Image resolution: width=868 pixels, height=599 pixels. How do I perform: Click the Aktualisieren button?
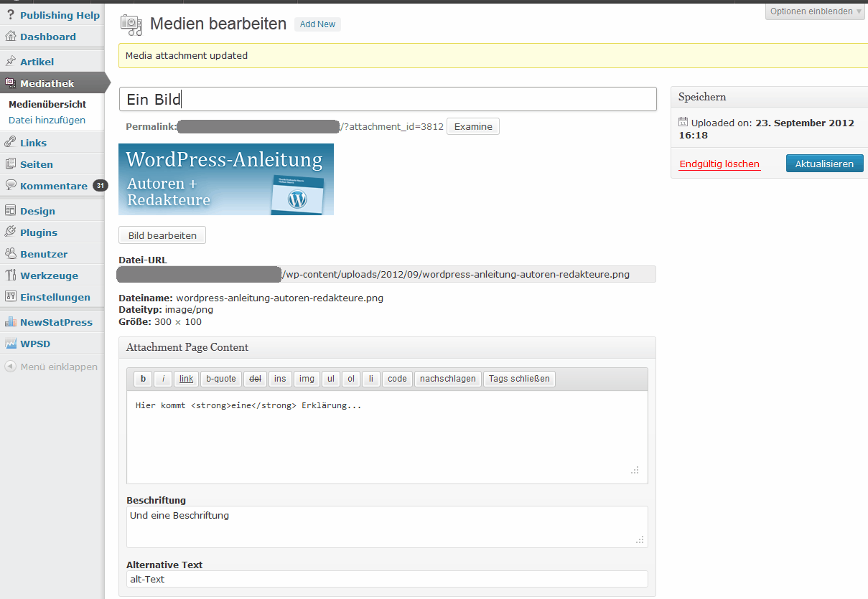pos(824,164)
